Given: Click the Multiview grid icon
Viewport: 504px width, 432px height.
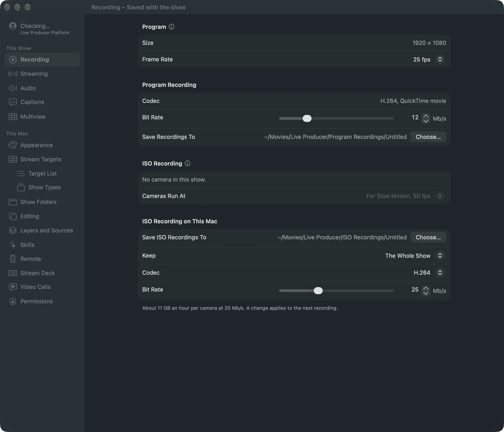Looking at the screenshot, I should click(x=13, y=117).
